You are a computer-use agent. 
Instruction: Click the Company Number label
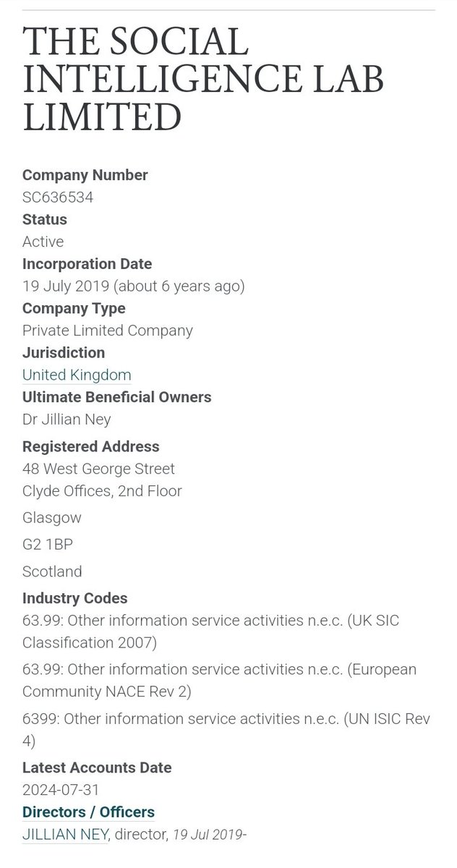[85, 175]
